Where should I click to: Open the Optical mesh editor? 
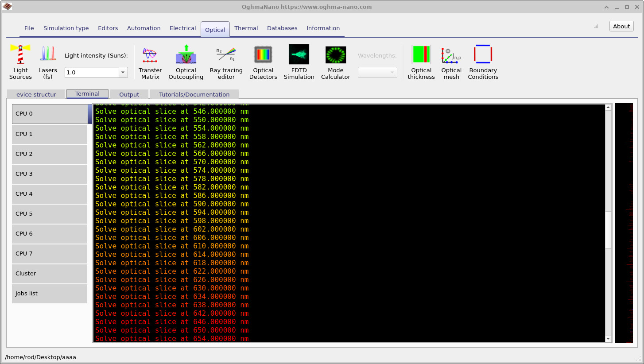[451, 62]
